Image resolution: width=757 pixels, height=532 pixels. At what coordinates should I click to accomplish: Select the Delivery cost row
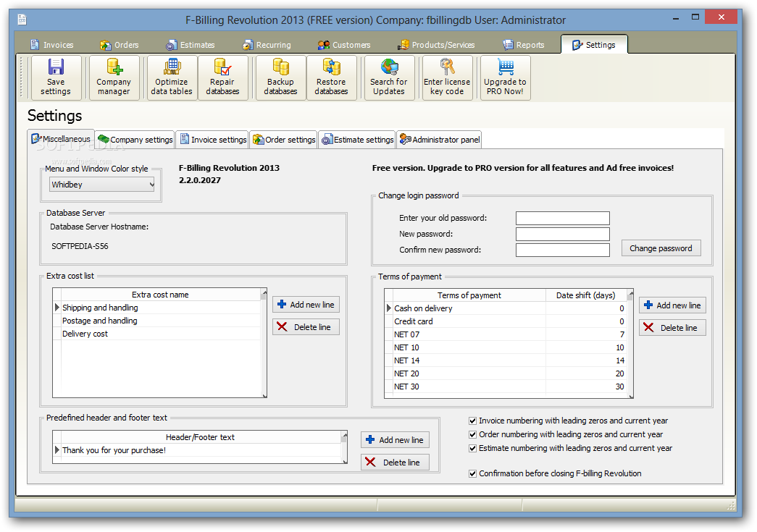(157, 333)
